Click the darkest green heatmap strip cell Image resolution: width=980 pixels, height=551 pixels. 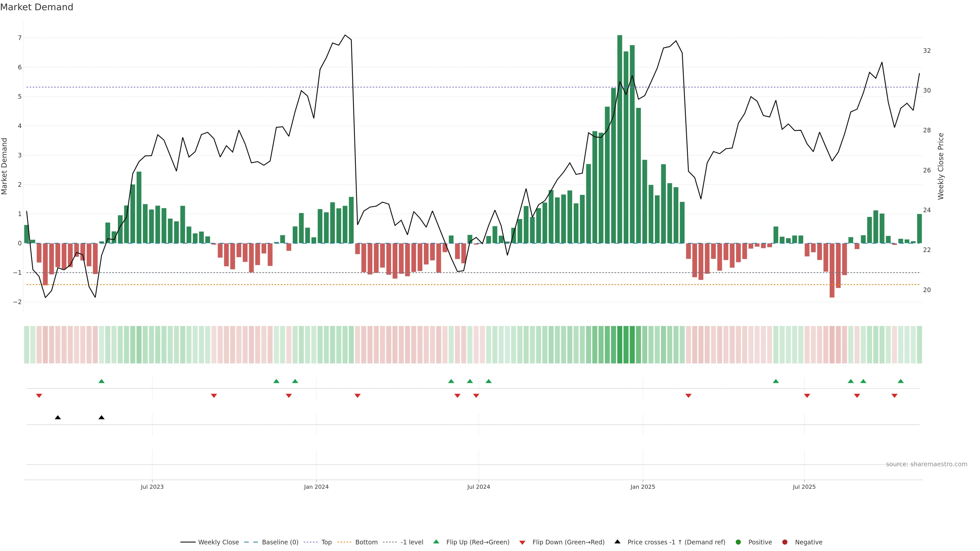[620, 345]
